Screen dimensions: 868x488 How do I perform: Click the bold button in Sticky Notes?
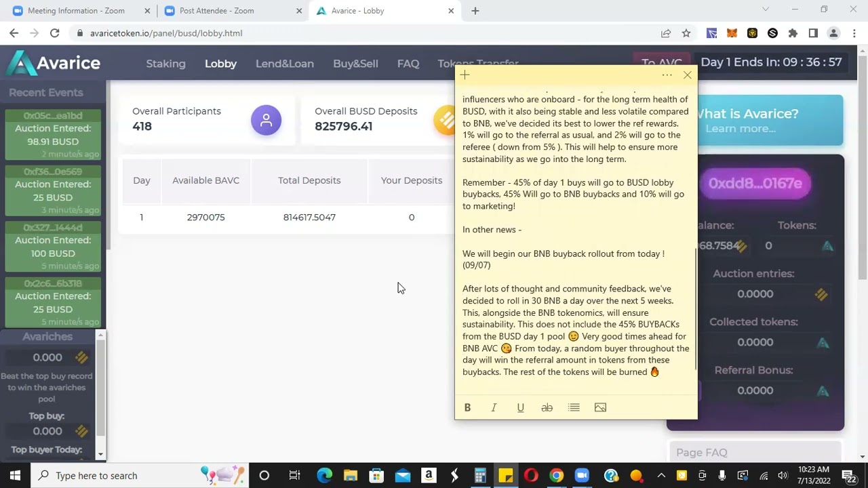(467, 407)
